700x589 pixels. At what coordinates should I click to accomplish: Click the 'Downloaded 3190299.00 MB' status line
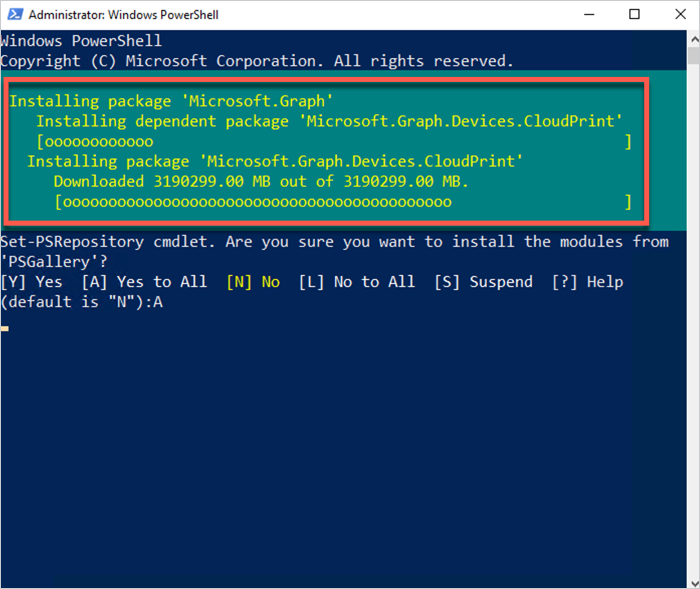tap(261, 182)
